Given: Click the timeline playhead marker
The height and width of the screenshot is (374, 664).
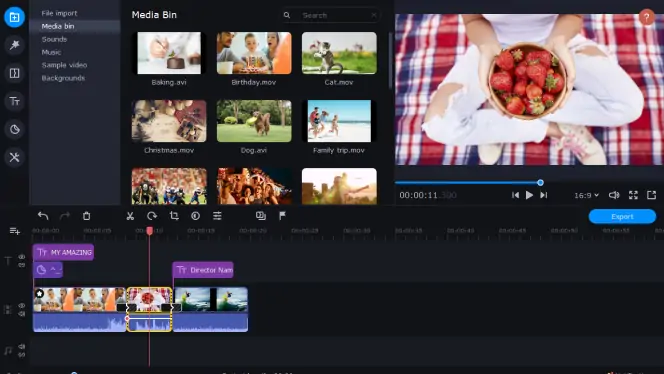Looking at the screenshot, I should tap(149, 230).
